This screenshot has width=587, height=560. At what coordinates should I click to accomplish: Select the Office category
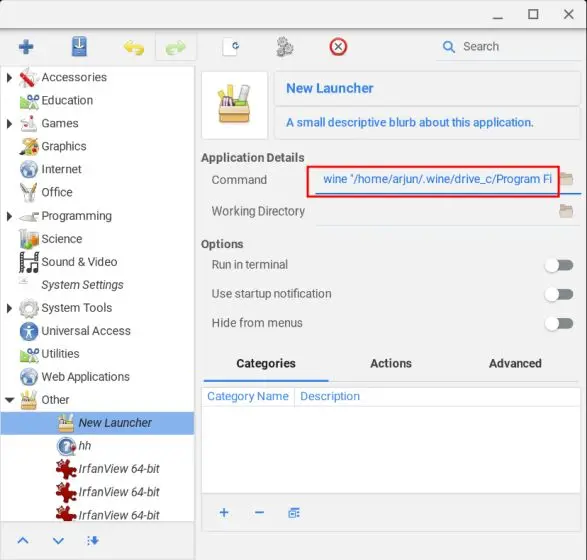57,192
